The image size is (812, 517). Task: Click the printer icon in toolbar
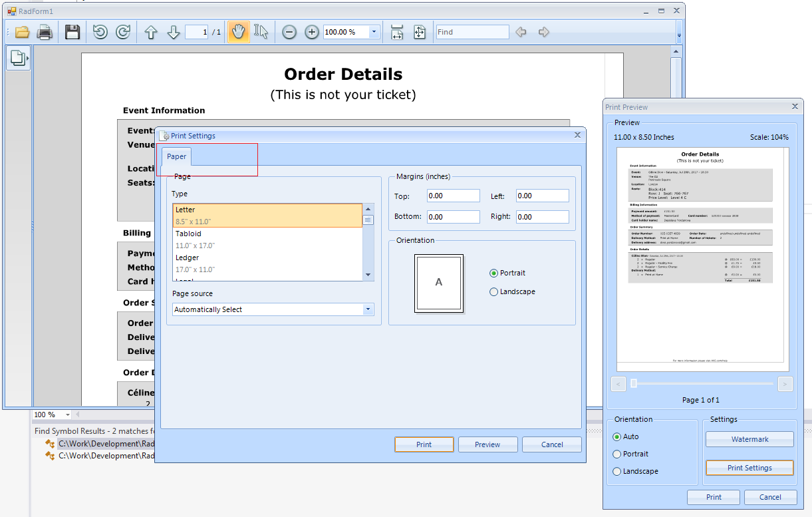[45, 32]
